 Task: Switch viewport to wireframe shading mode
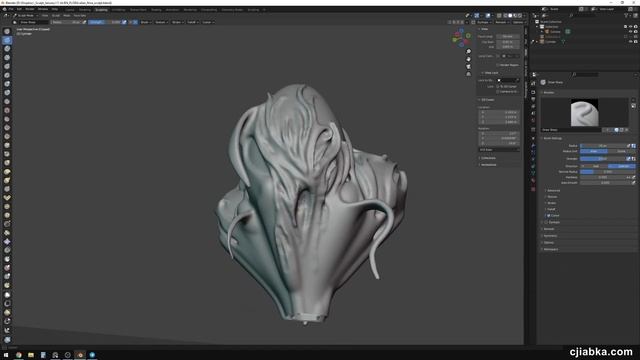[505, 16]
